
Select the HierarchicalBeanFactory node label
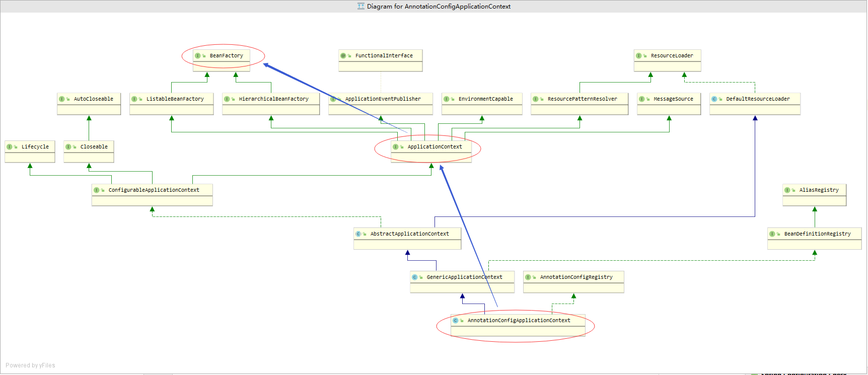coord(274,99)
